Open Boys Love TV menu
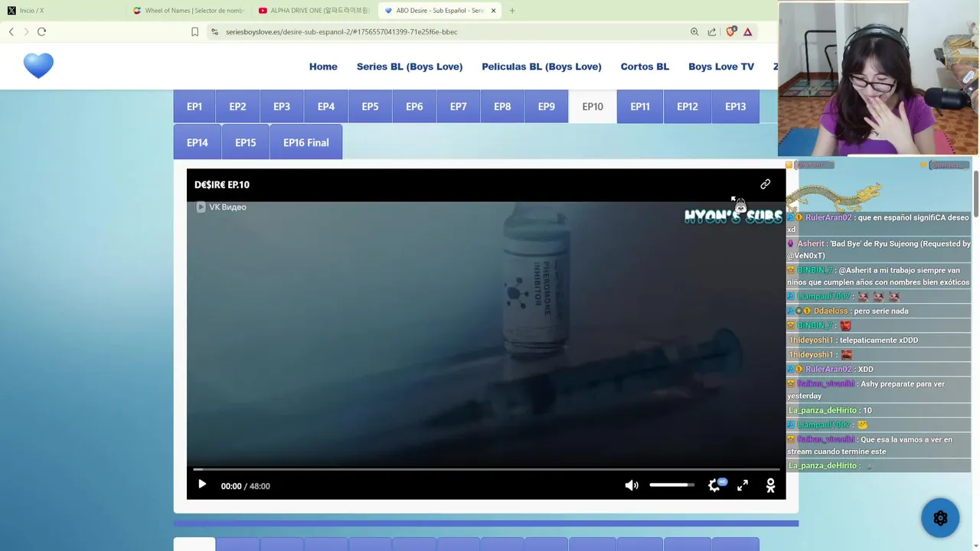980x551 pixels. (721, 67)
